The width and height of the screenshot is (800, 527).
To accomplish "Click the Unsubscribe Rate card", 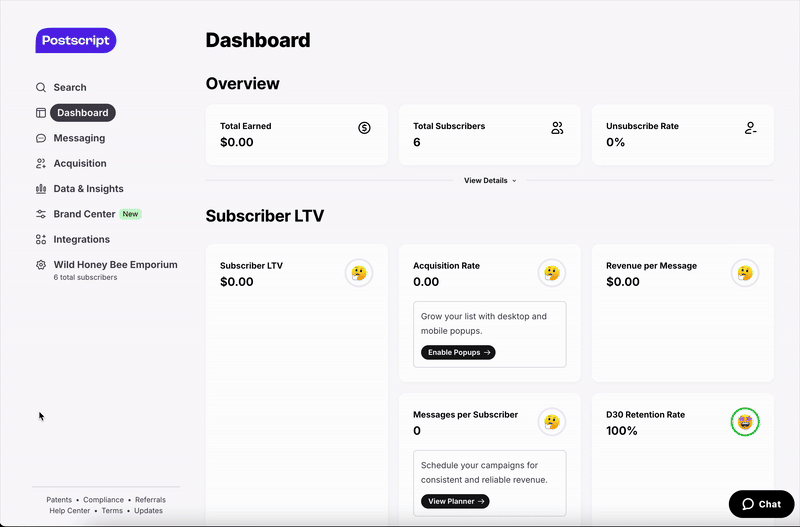I will [683, 135].
